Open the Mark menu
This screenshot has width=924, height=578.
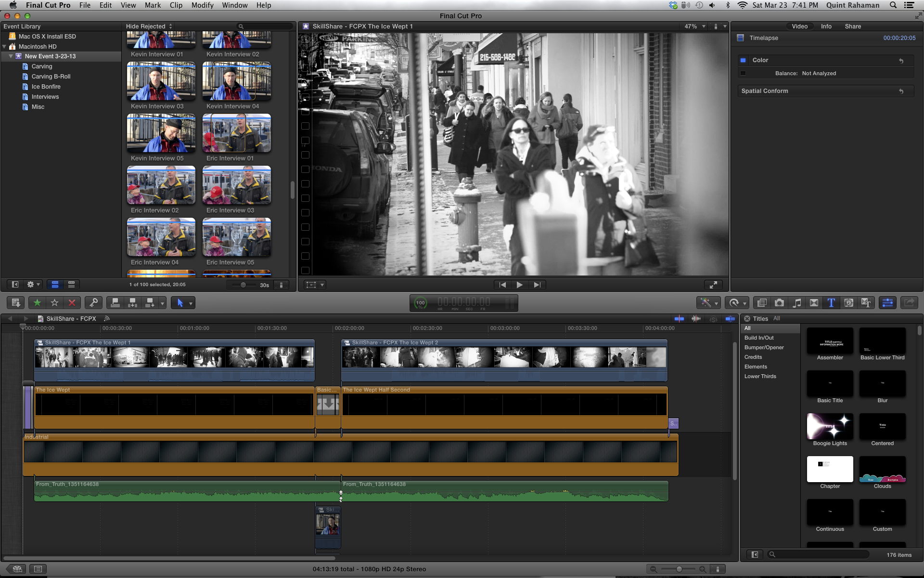(153, 5)
